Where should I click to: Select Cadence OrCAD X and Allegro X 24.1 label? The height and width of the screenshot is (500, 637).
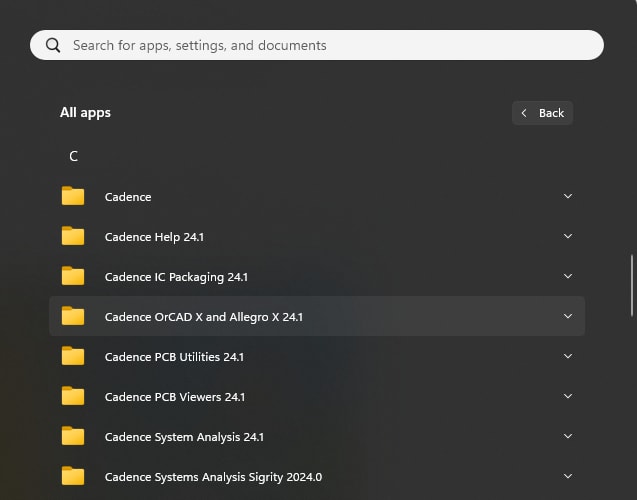(x=204, y=317)
